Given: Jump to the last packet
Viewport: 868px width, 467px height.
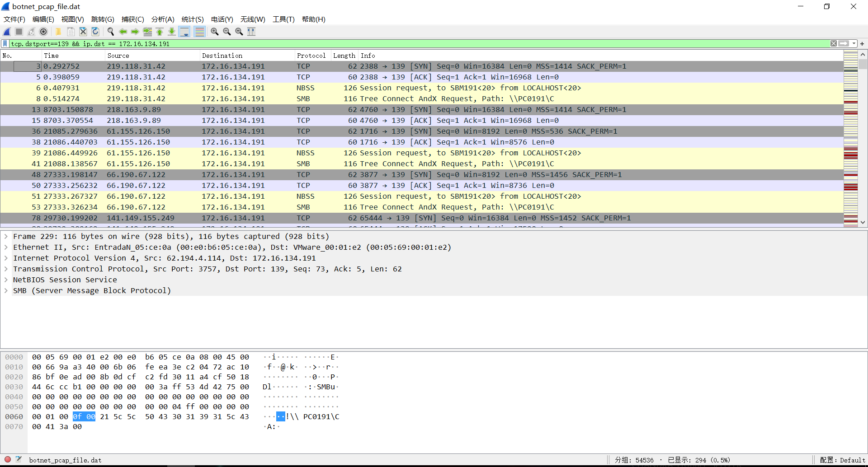Looking at the screenshot, I should tap(172, 32).
